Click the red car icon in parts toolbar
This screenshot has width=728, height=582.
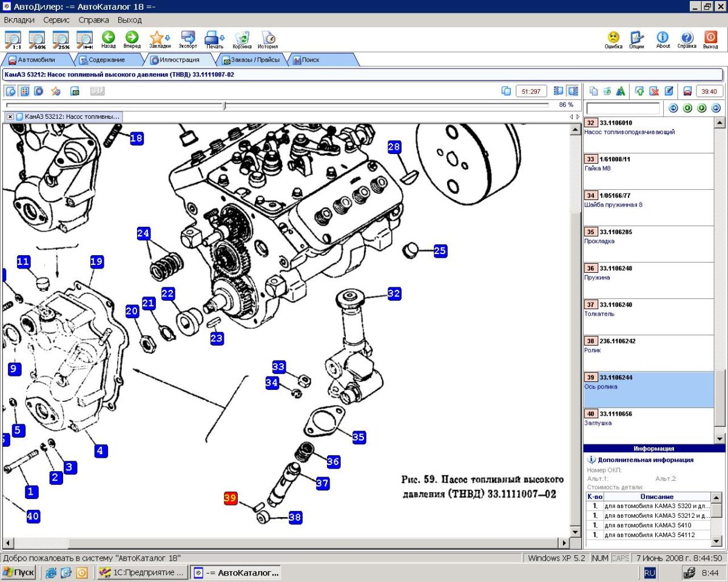coord(687,91)
